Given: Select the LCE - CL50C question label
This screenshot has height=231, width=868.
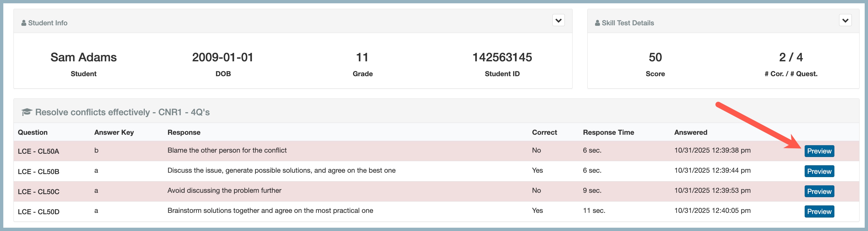Looking at the screenshot, I should [x=38, y=192].
